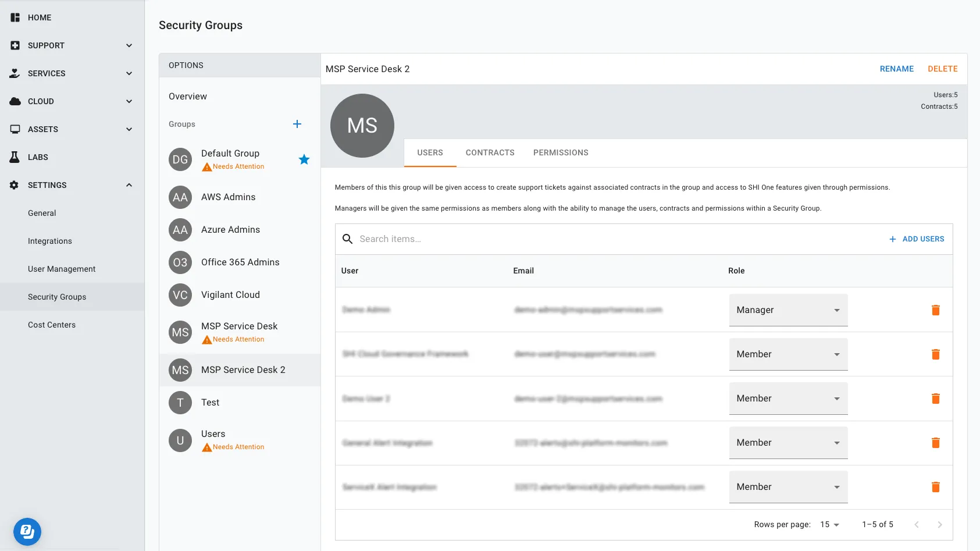Open the Integrations settings page
Screen dimensions: 980x551
tap(50, 241)
